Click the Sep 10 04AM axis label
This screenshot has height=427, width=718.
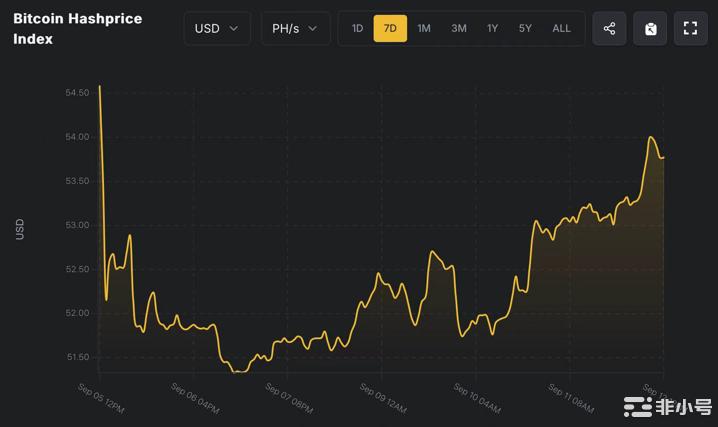(x=478, y=398)
